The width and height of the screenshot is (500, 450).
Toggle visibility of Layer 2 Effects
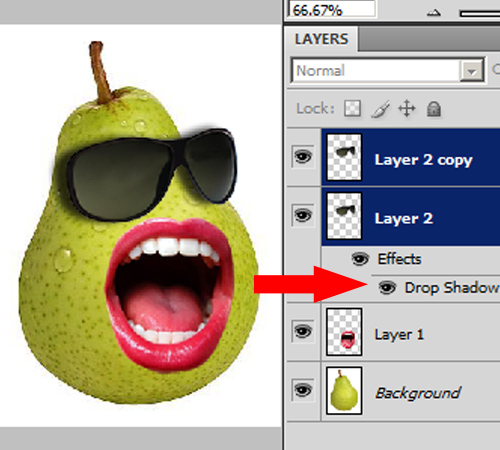click(x=360, y=259)
